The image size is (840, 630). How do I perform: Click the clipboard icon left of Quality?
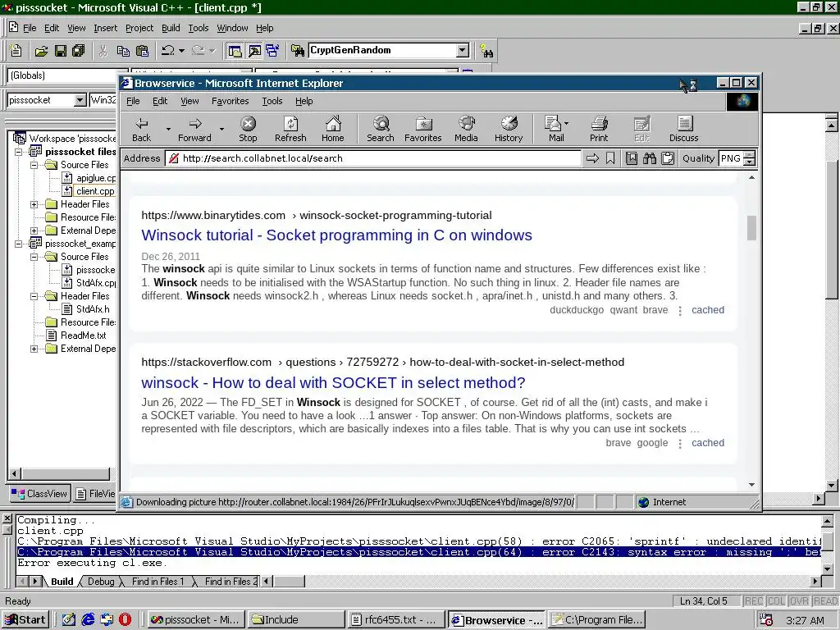(x=668, y=158)
